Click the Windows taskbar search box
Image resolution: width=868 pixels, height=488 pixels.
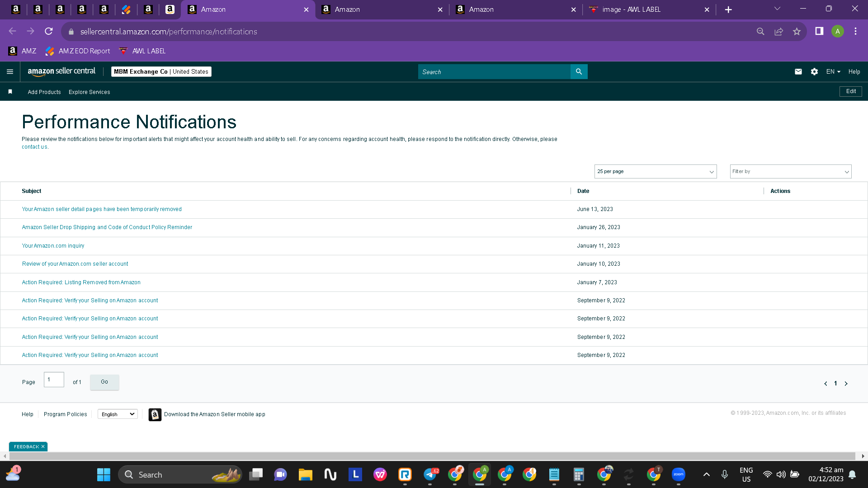(x=180, y=474)
